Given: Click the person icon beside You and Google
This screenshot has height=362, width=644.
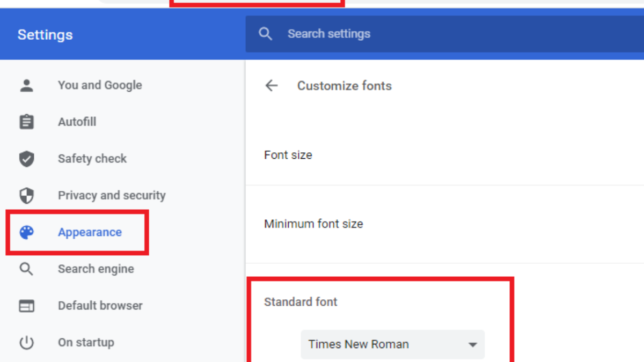Looking at the screenshot, I should pos(26,85).
